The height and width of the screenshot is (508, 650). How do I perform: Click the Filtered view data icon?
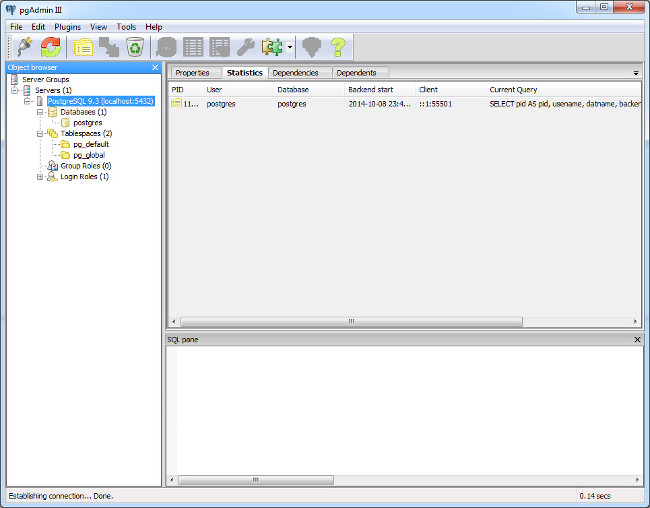tap(220, 47)
